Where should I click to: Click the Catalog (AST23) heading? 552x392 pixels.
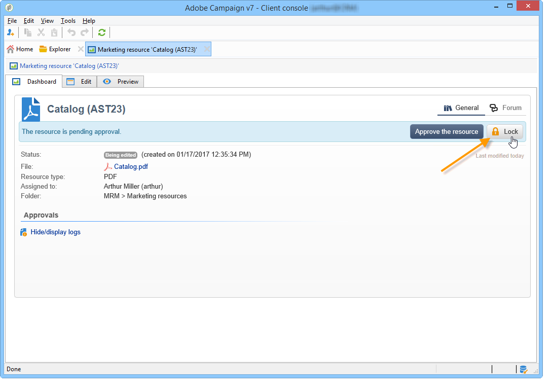point(86,109)
